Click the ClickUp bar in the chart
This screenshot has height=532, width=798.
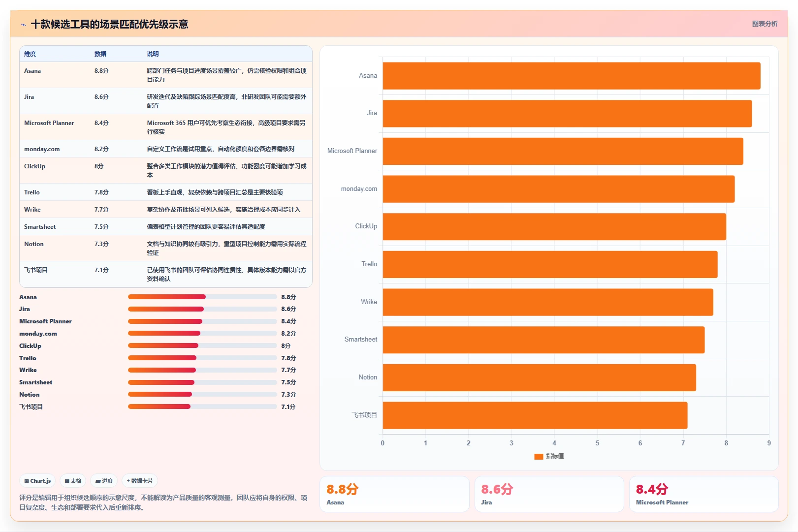[x=554, y=227]
